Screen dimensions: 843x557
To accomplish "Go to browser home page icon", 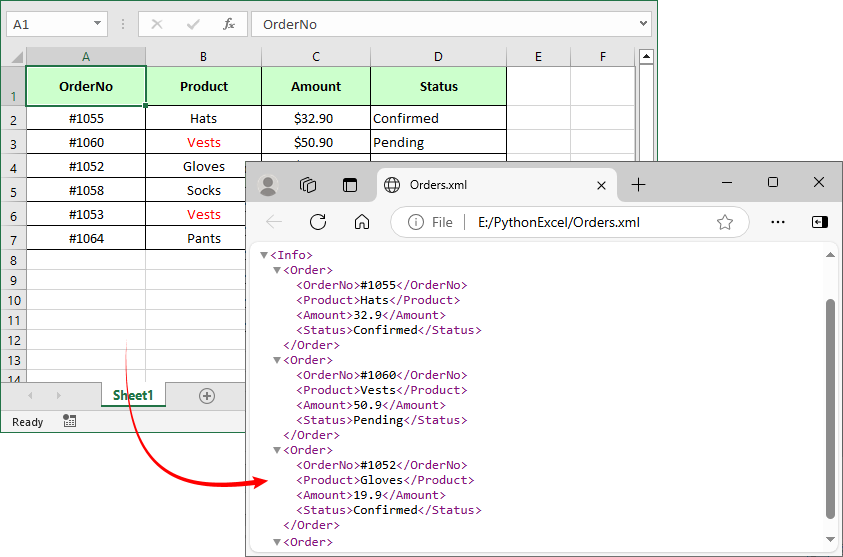I will point(362,222).
